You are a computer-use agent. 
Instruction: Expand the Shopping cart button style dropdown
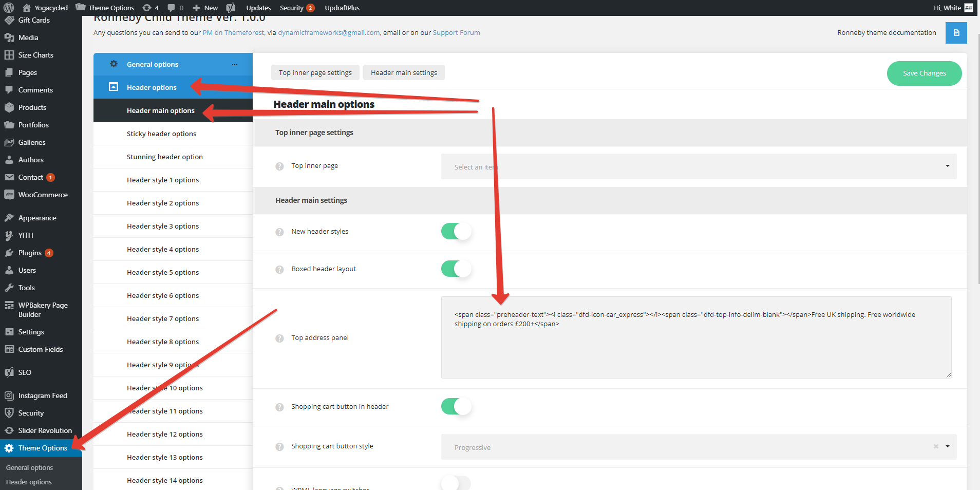point(947,447)
